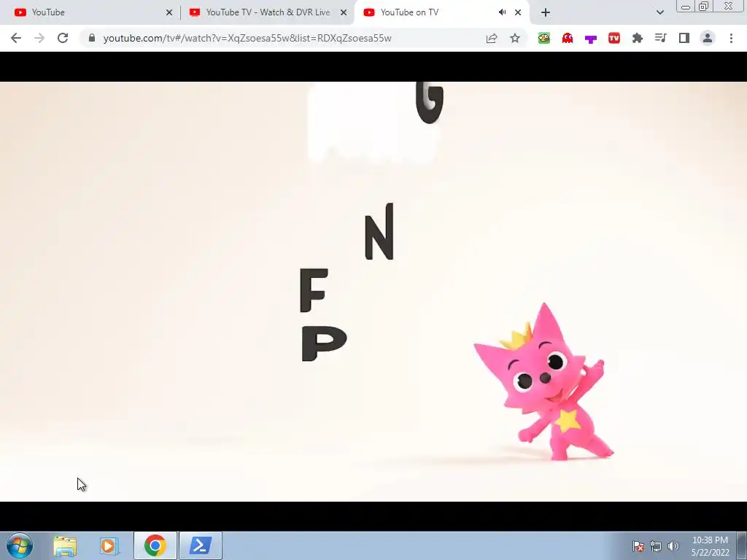The image size is (747, 560).
Task: Toggle the Chrome side panel
Action: tap(684, 38)
